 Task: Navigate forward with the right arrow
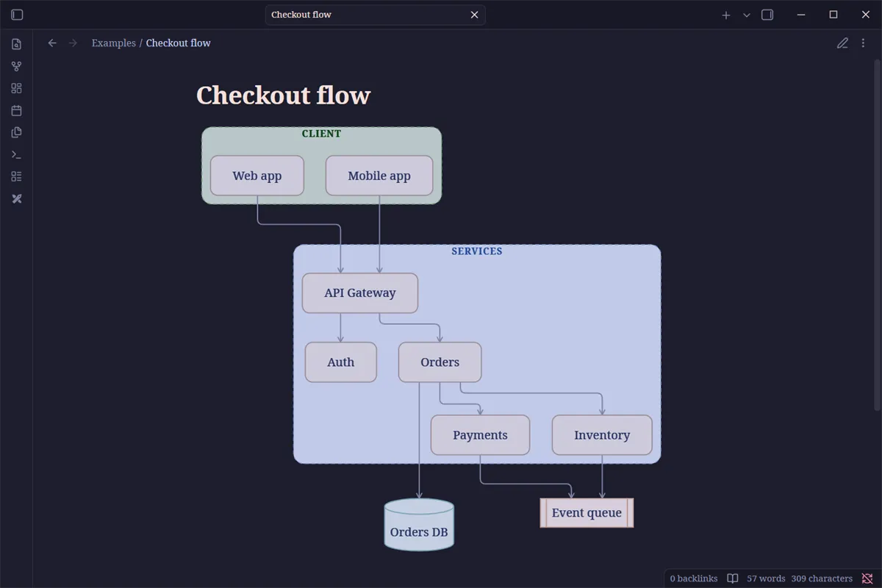coord(73,43)
